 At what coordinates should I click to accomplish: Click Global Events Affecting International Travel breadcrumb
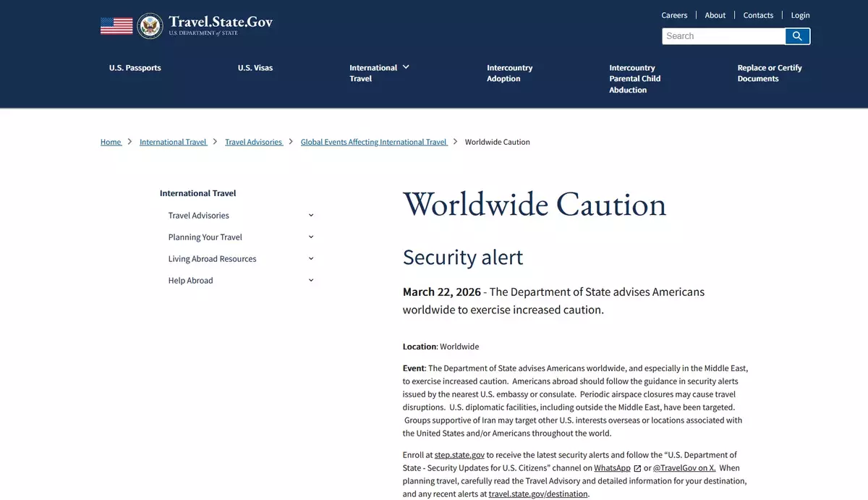[x=373, y=143]
